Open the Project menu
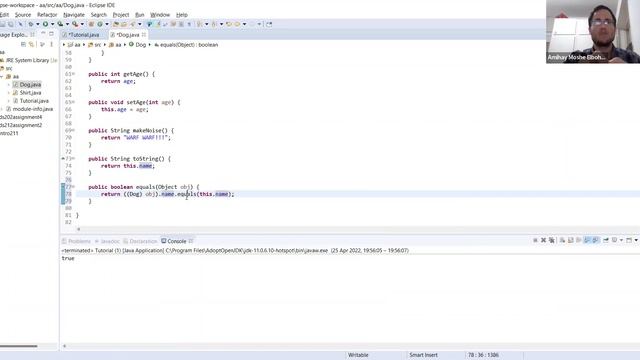Screen dimensions: 640x360 (x=121, y=15)
